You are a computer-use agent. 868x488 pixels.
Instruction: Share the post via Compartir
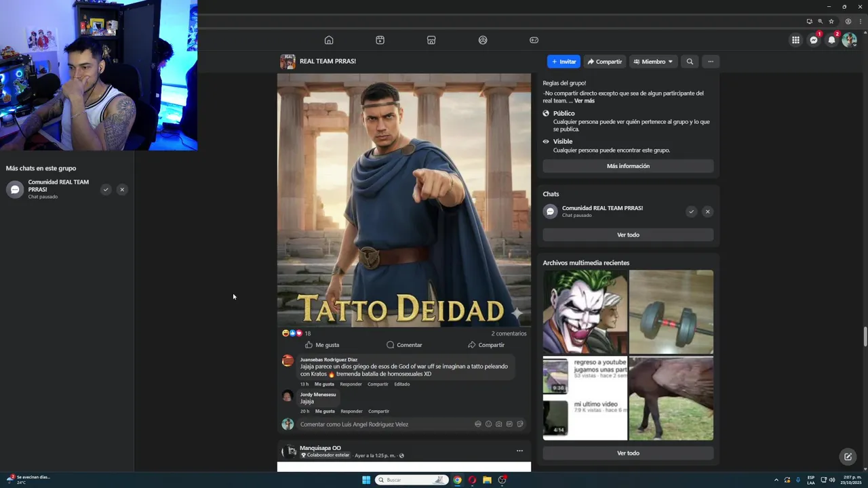coord(486,345)
